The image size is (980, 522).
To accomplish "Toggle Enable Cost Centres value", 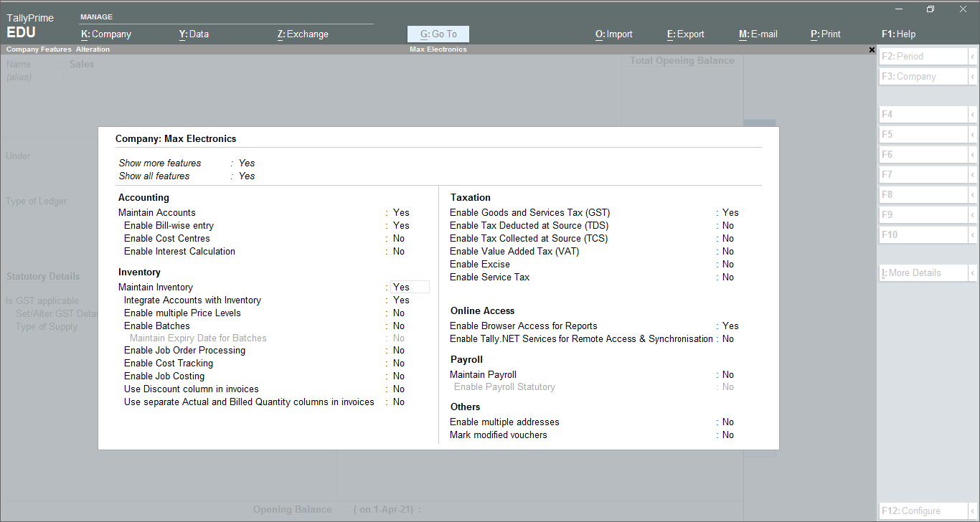I will click(x=399, y=239).
